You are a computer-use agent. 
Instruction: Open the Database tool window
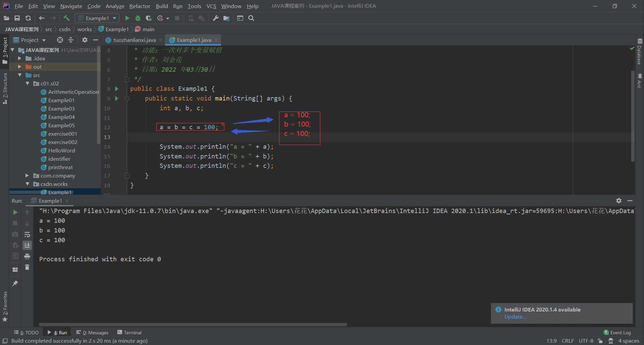coord(640,51)
